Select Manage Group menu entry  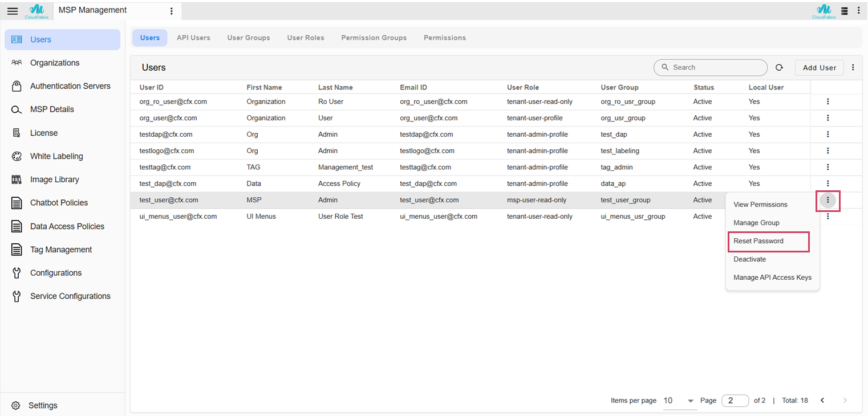[x=772, y=223]
